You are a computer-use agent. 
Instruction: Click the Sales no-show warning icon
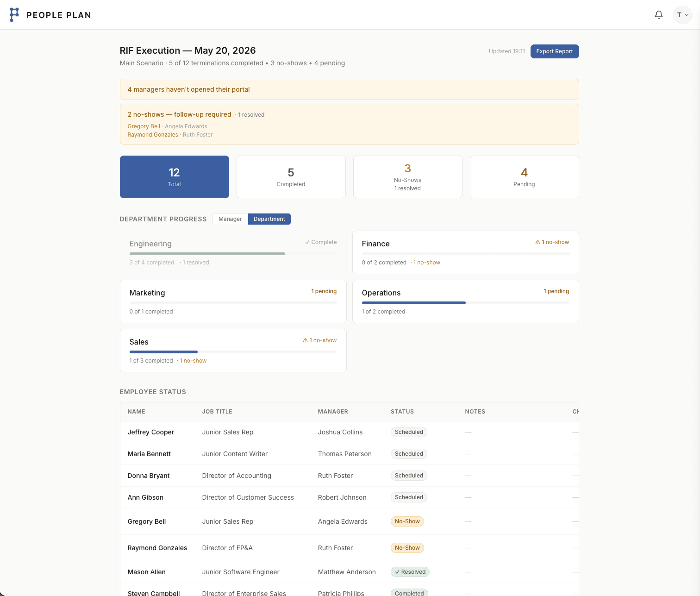(x=305, y=340)
